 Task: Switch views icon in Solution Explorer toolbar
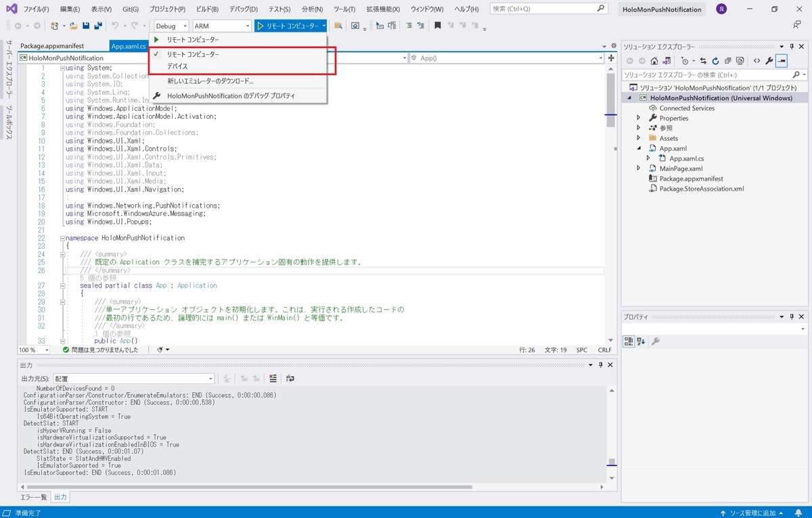(x=667, y=61)
